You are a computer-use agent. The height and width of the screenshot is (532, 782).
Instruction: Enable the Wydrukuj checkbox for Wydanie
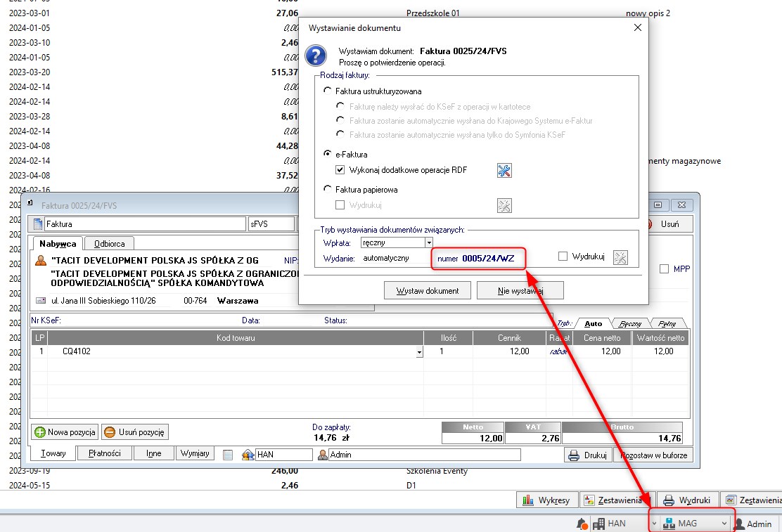pos(563,257)
